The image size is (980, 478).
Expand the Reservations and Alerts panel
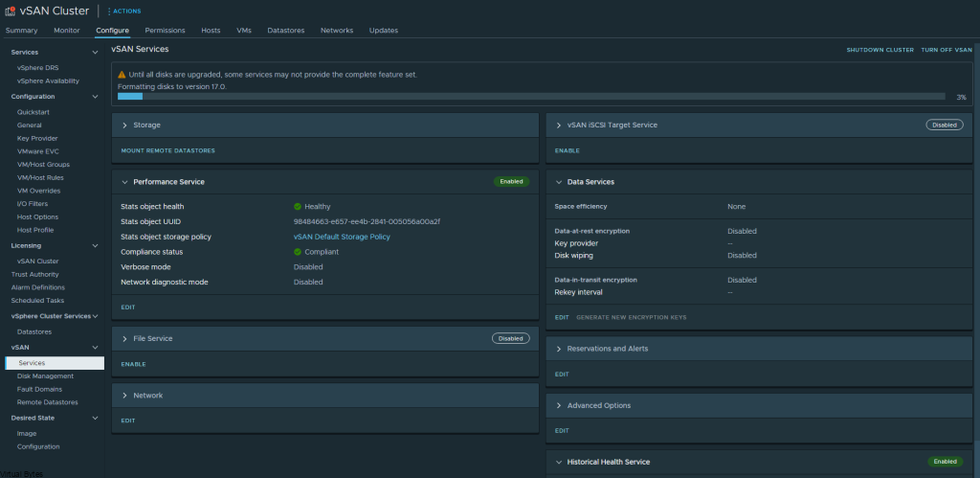click(559, 349)
